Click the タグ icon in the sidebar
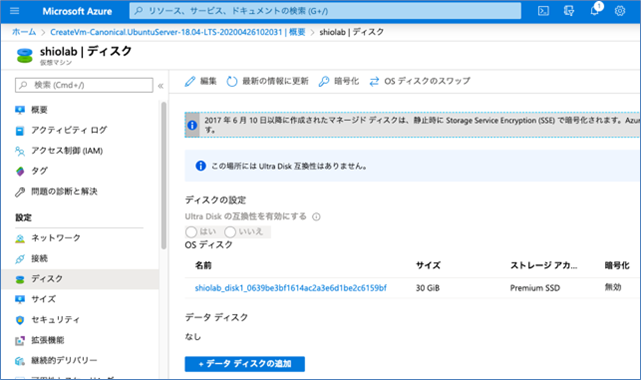This screenshot has width=641, height=380. [20, 171]
